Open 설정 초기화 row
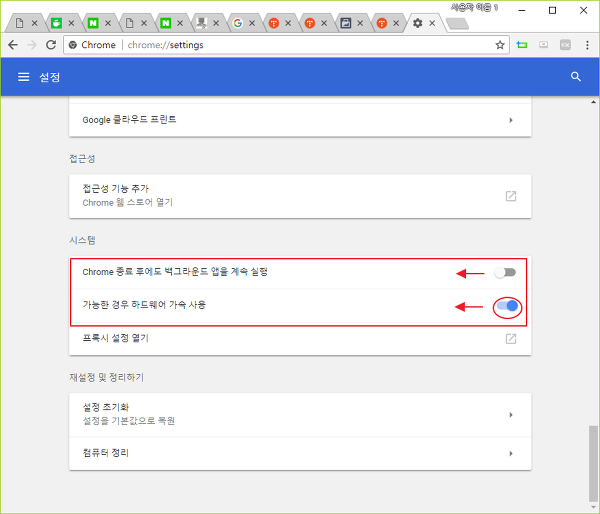The width and height of the screenshot is (600, 514). point(300,415)
